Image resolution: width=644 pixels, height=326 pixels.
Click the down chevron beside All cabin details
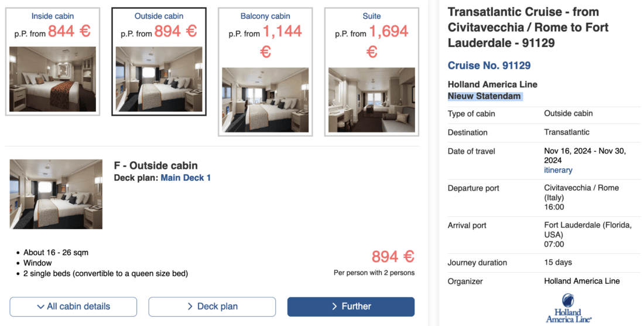point(40,307)
